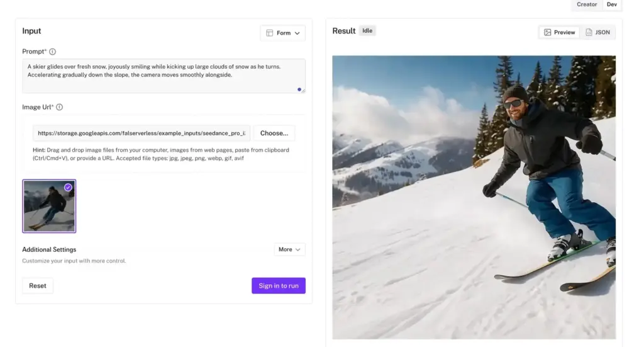Screen dimensions: 644x347
Task: Click the layout icon inside the Form selector
Action: [269, 33]
